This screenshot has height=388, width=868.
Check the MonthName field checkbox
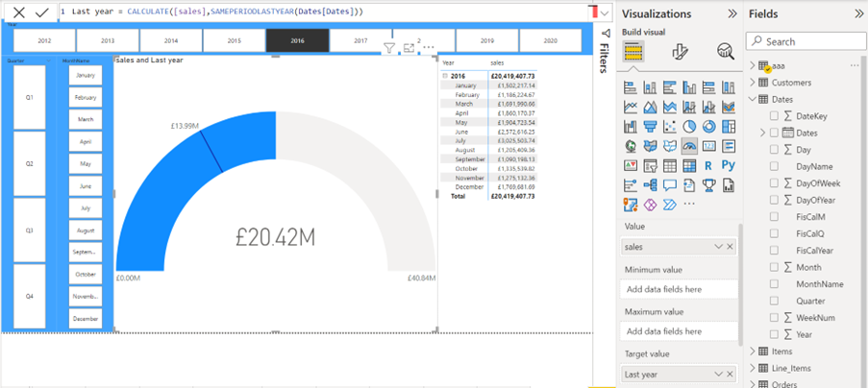coord(774,284)
